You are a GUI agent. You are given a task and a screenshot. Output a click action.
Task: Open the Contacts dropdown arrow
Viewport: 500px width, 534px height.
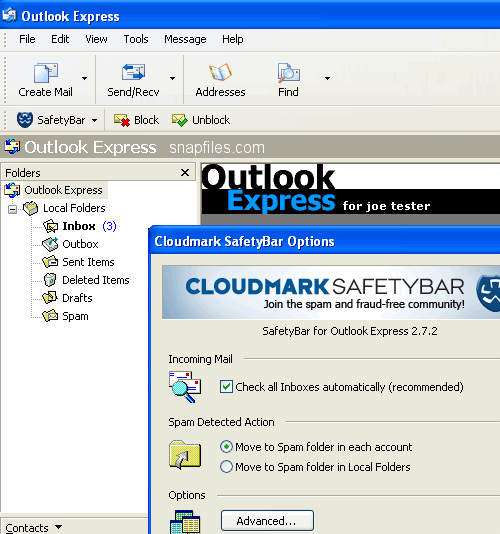tap(58, 527)
